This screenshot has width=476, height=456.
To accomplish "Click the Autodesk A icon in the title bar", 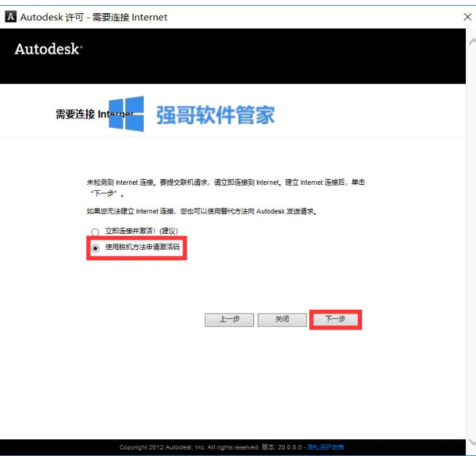I will point(11,17).
